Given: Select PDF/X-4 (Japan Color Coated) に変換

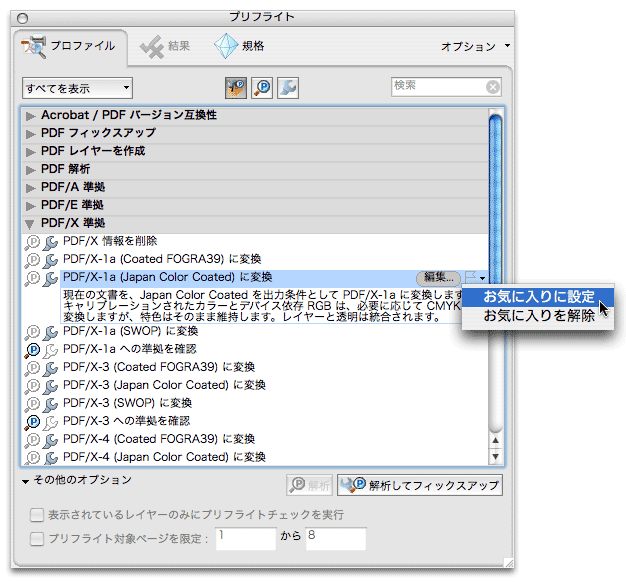Looking at the screenshot, I should pos(164,457).
